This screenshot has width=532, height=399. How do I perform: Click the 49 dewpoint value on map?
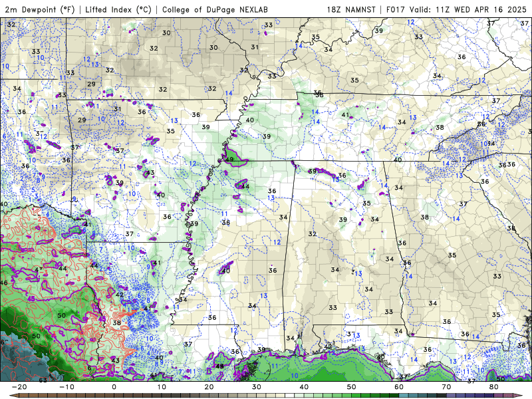point(229,160)
